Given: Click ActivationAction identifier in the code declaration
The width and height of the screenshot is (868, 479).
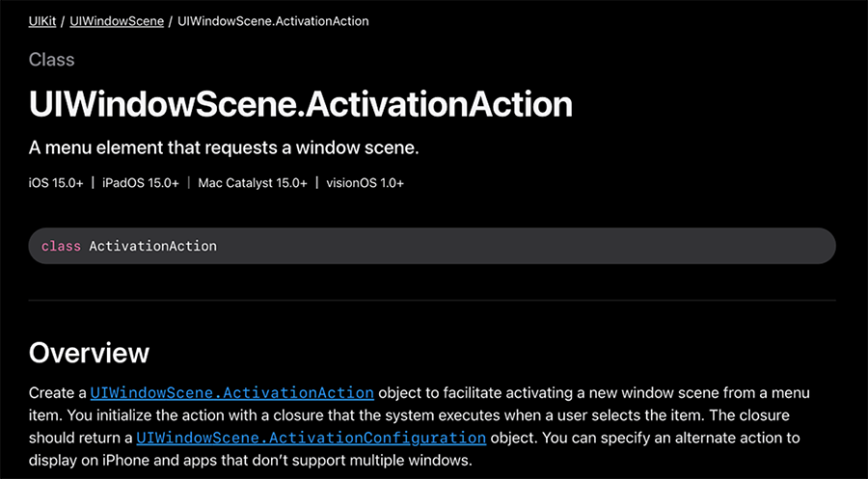Looking at the screenshot, I should (152, 246).
